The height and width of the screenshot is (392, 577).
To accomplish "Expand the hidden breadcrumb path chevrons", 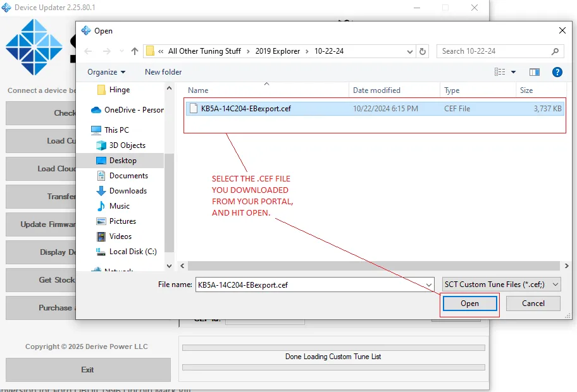I will [x=161, y=51].
